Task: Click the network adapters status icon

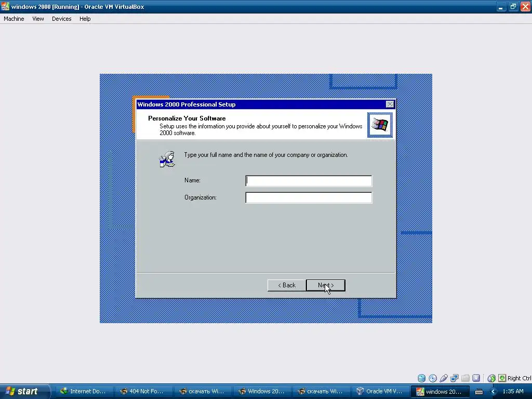Action: [x=454, y=378]
